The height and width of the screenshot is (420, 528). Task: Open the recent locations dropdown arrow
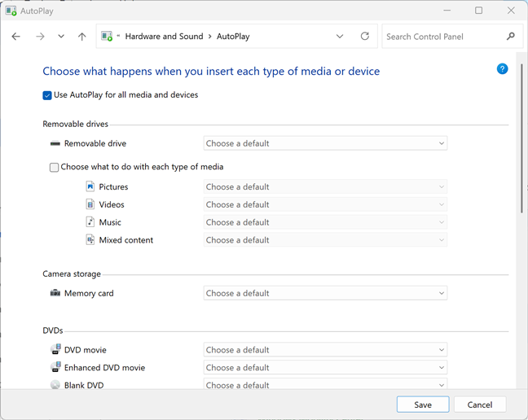pyautogui.click(x=61, y=37)
